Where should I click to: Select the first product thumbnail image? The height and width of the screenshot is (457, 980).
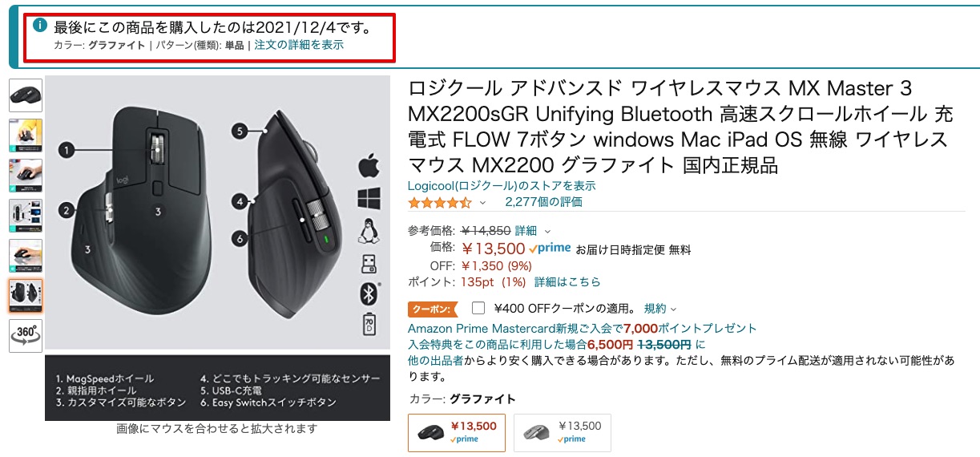click(x=26, y=95)
